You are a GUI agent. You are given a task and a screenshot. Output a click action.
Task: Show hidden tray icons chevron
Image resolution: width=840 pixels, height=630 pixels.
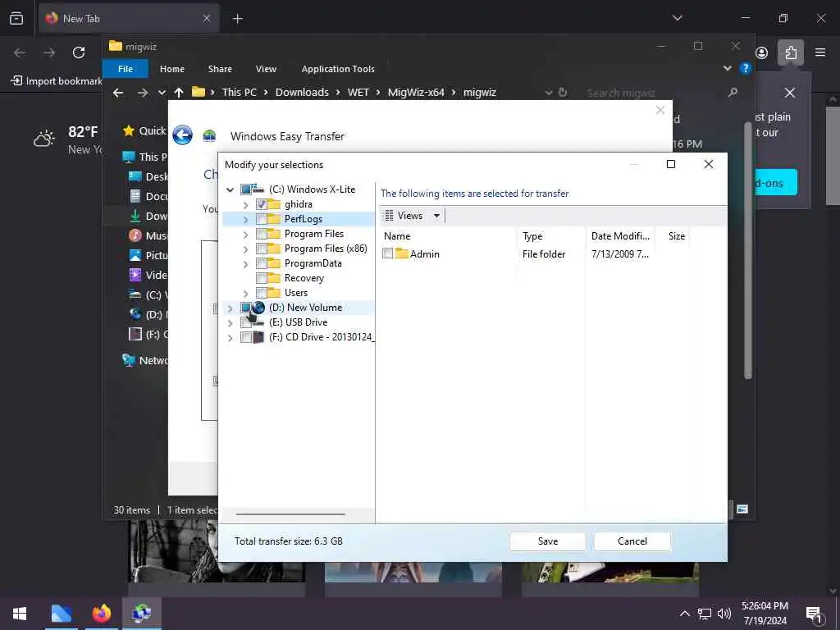(x=685, y=614)
